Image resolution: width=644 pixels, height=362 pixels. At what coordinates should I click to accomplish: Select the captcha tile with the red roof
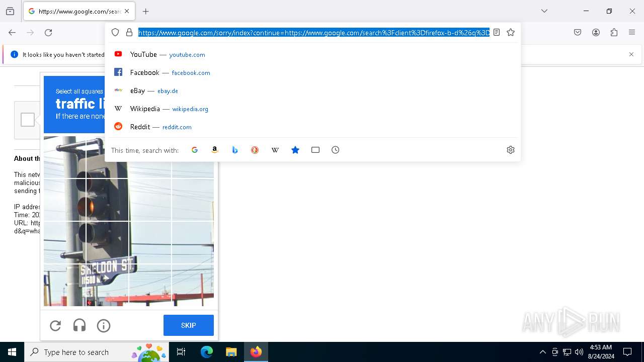coord(150,285)
